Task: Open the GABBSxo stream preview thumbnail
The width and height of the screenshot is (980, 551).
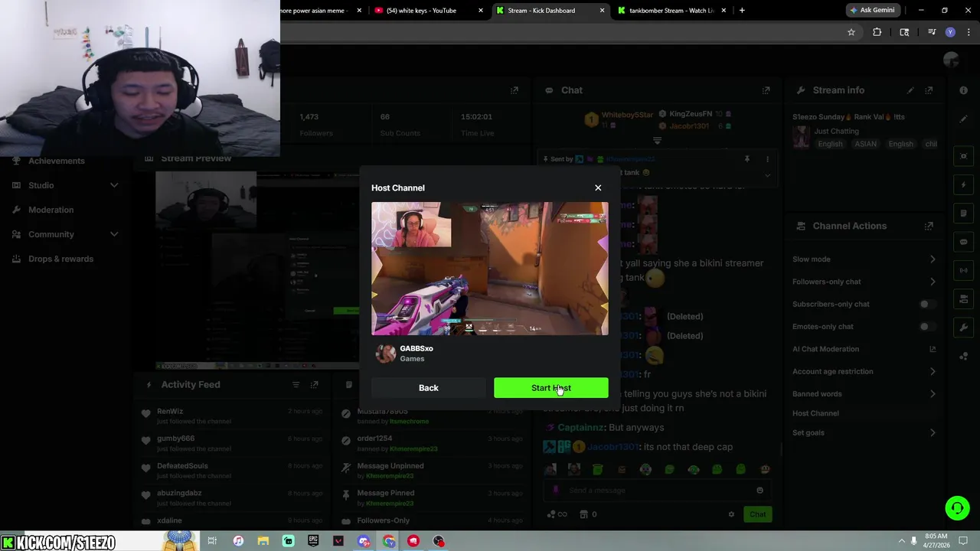Action: [490, 269]
